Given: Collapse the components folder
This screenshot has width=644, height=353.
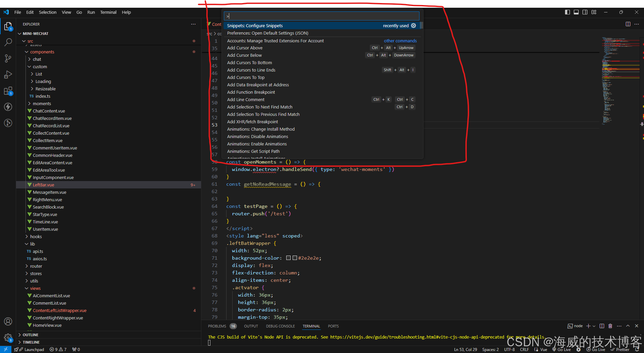Looking at the screenshot, I should point(108,52).
